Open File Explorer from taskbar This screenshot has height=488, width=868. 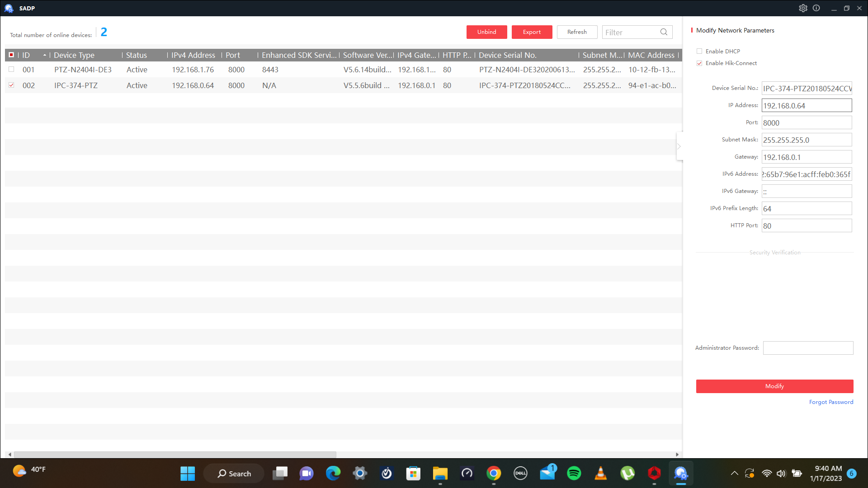(x=440, y=473)
